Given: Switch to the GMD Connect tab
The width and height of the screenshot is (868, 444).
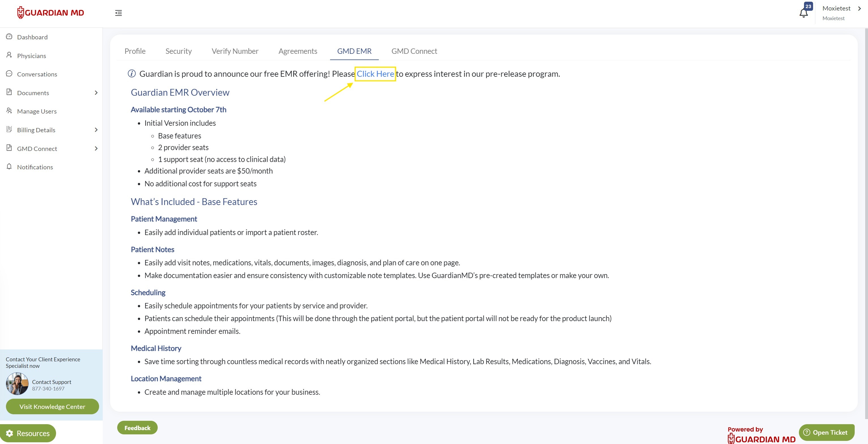Looking at the screenshot, I should [x=414, y=51].
